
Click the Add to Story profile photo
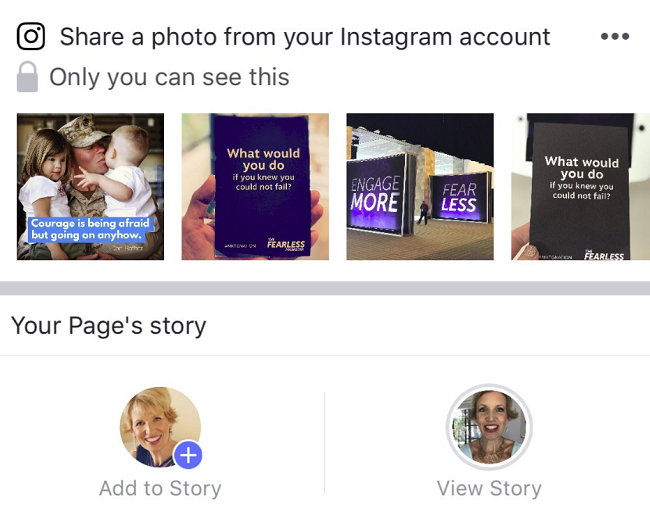pos(160,427)
